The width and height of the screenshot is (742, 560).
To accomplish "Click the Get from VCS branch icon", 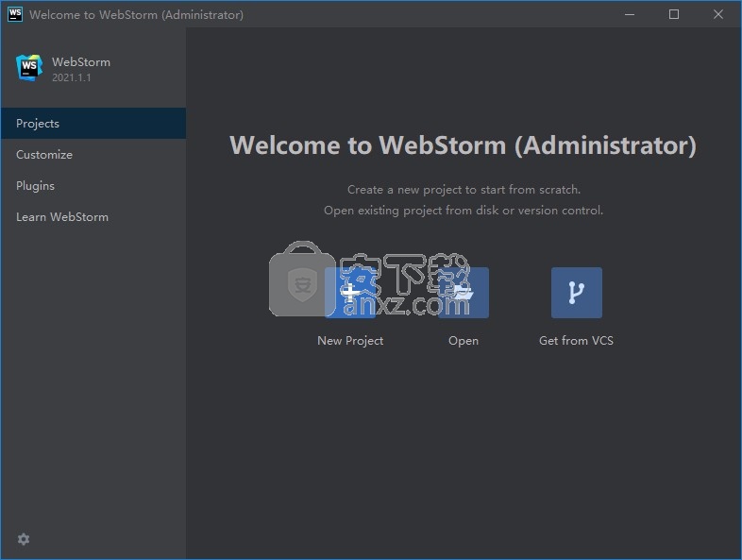I will pos(577,293).
